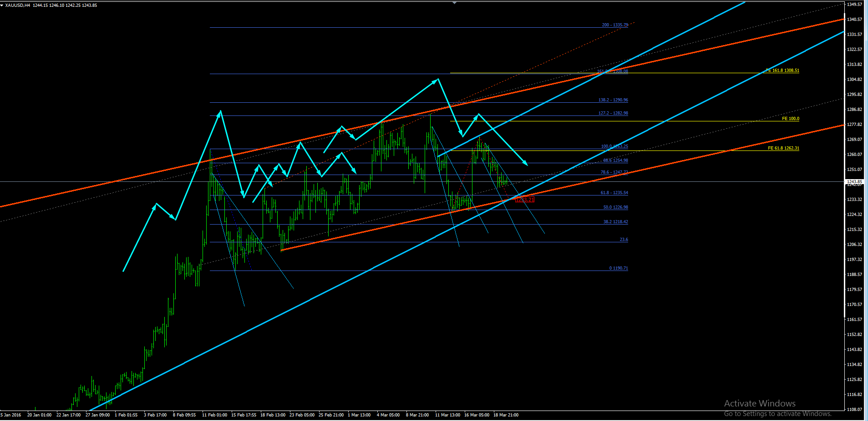Select the red 1233.21 price label box

point(524,200)
